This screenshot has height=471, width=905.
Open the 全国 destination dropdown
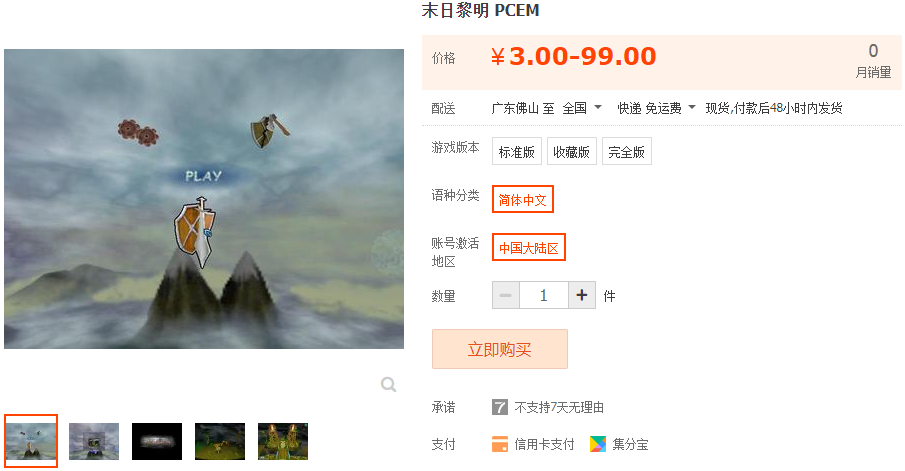[582, 108]
